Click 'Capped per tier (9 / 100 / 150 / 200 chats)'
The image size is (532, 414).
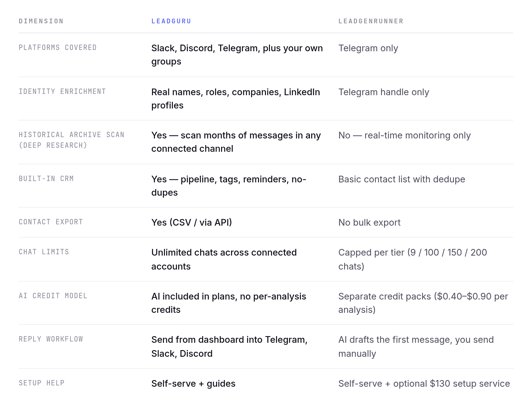coord(413,260)
